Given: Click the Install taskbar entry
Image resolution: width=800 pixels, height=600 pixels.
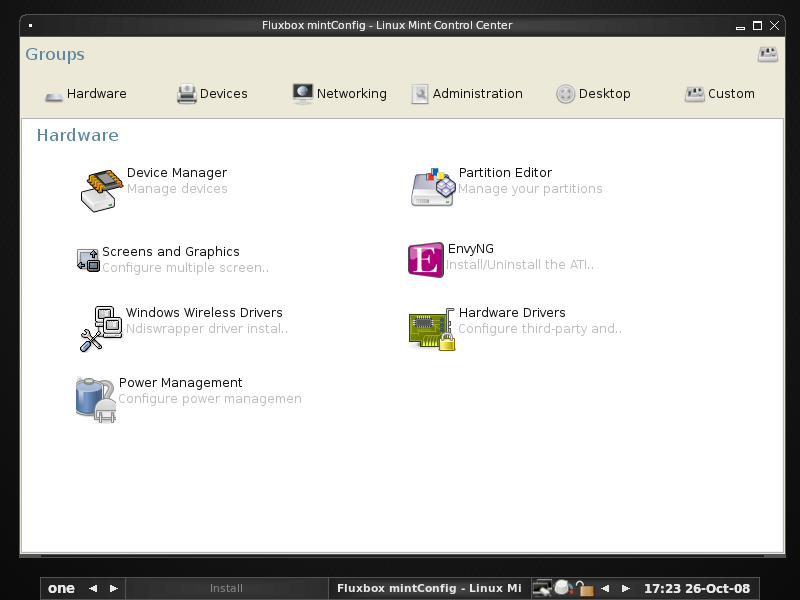Looking at the screenshot, I should coord(226,589).
